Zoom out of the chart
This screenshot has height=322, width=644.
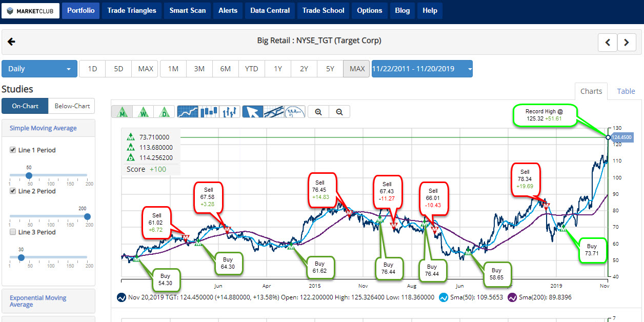339,112
